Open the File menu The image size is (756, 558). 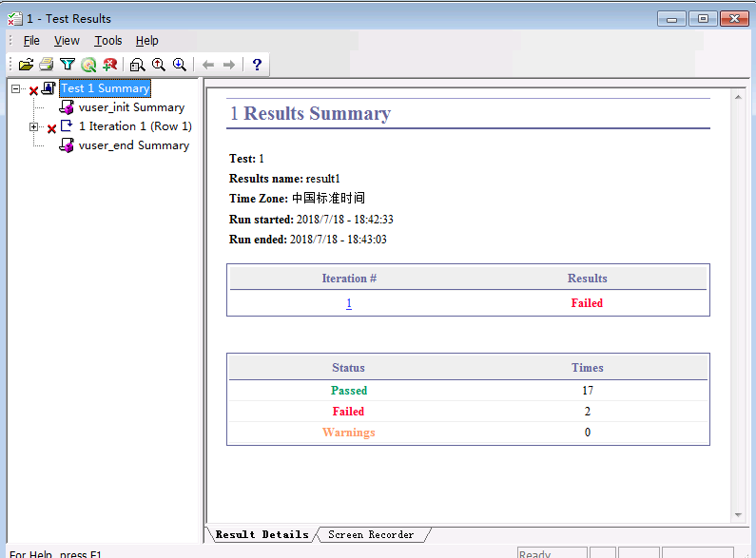31,41
